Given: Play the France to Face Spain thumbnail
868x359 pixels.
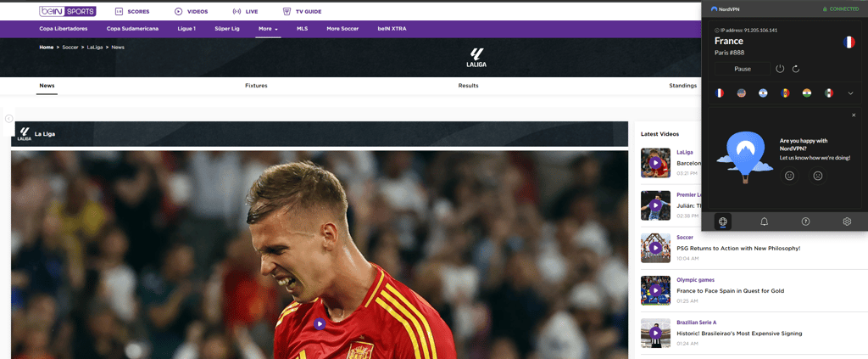Looking at the screenshot, I should [x=655, y=290].
